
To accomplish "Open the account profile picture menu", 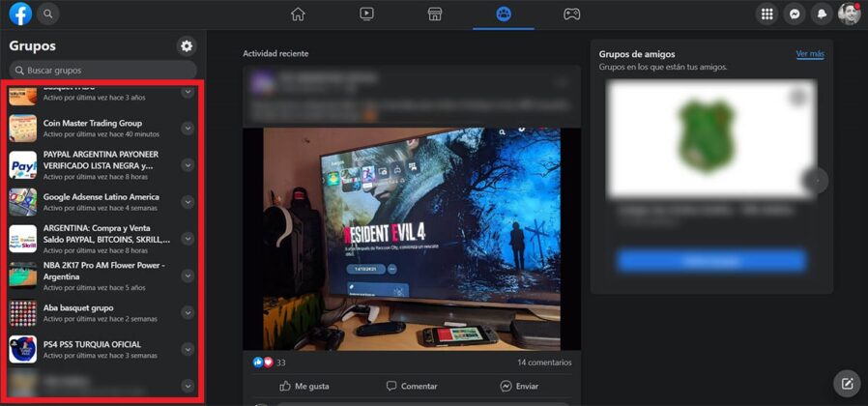I will coord(850,14).
